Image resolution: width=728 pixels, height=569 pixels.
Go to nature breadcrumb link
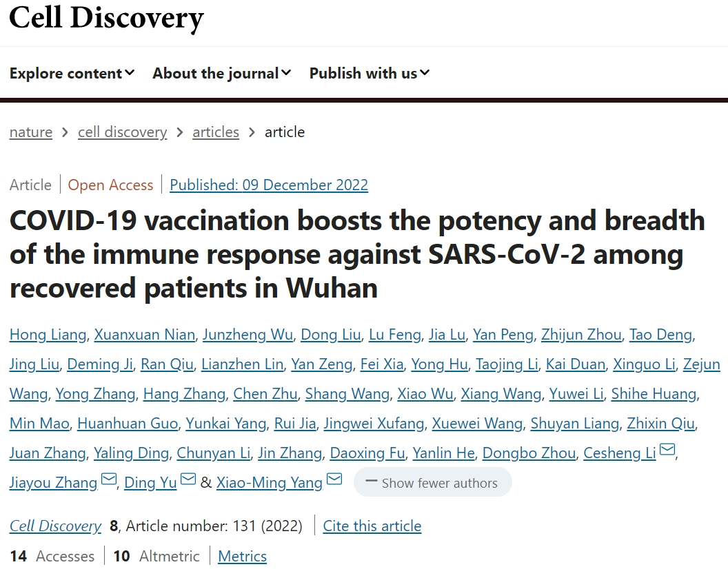click(x=31, y=132)
